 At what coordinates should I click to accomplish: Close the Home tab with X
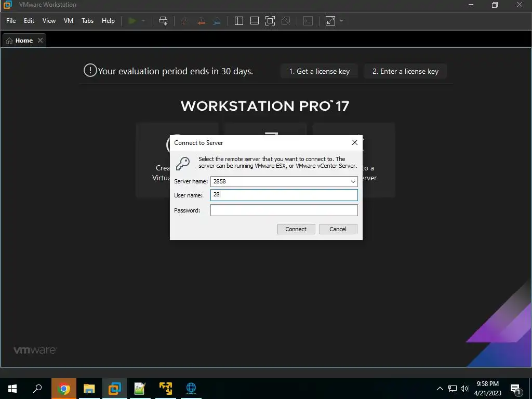pyautogui.click(x=41, y=41)
